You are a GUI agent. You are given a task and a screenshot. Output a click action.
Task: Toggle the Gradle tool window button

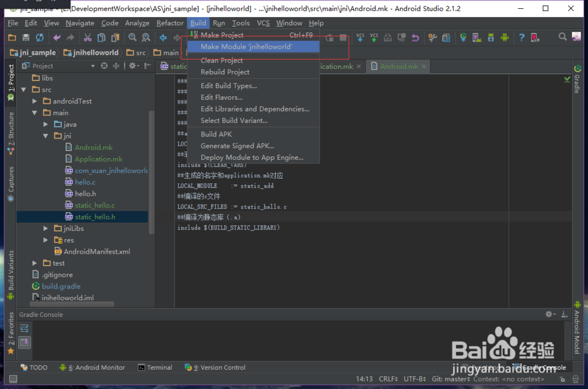577,79
